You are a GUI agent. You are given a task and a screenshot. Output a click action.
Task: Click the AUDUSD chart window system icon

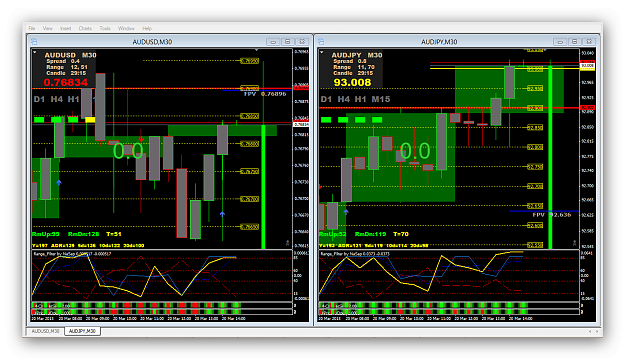pyautogui.click(x=34, y=41)
